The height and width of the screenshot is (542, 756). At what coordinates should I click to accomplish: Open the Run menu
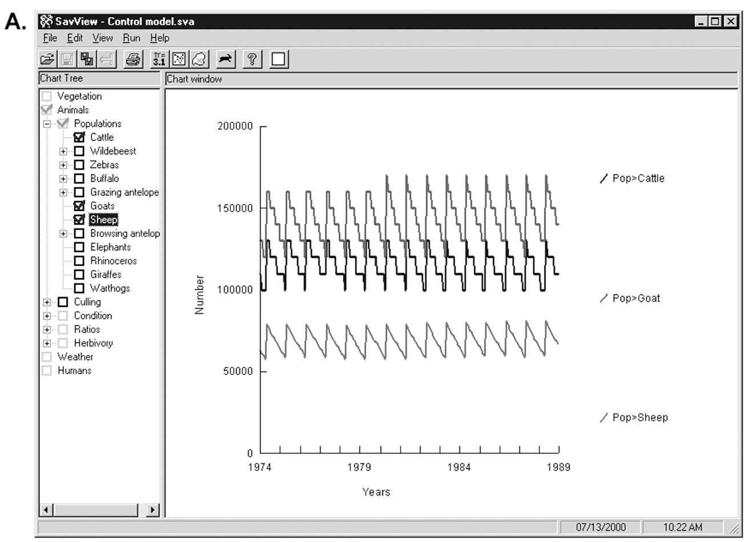pyautogui.click(x=131, y=38)
